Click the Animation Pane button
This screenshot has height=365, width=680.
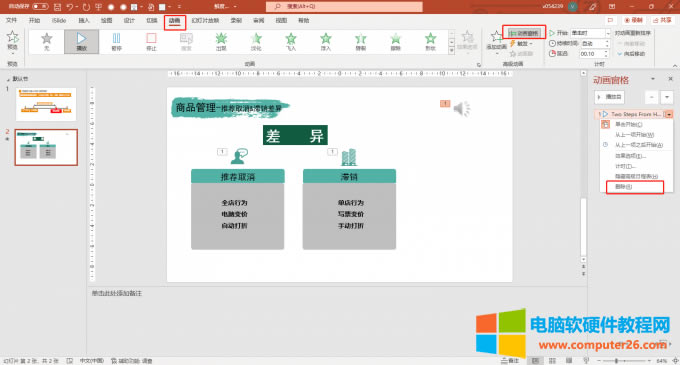(524, 33)
